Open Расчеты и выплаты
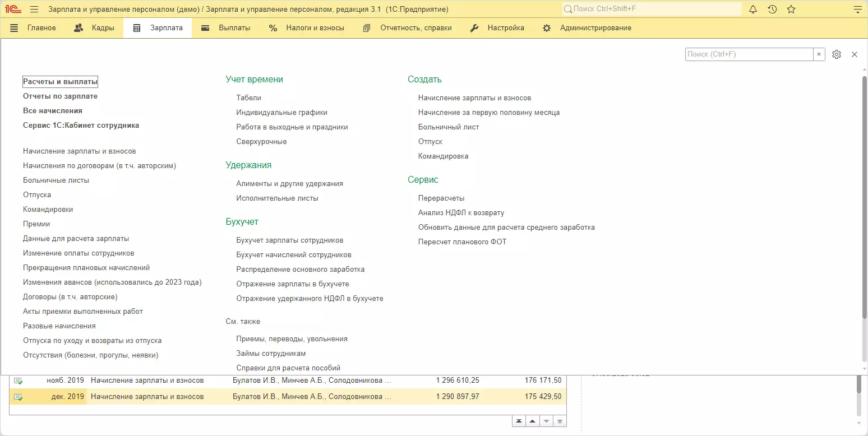 [60, 82]
